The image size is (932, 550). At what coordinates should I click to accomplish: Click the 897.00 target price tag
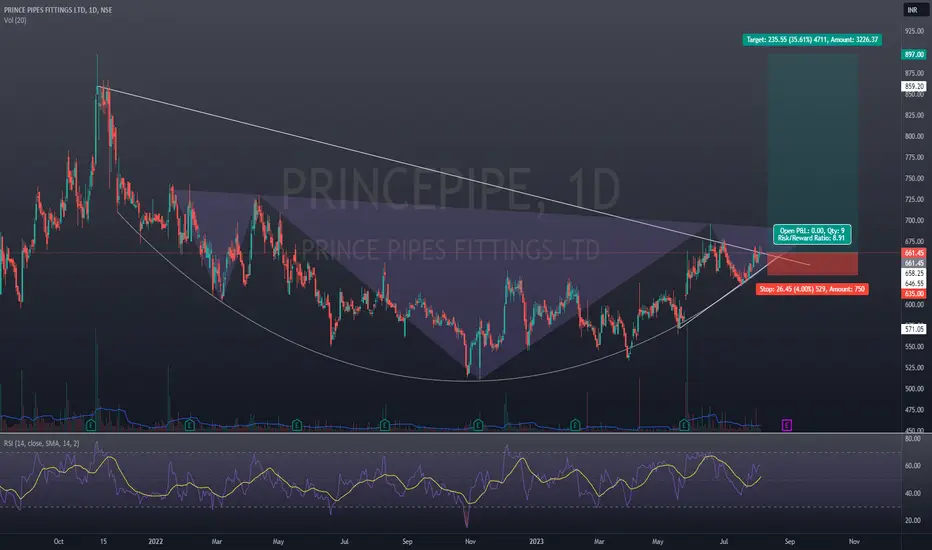click(x=914, y=55)
